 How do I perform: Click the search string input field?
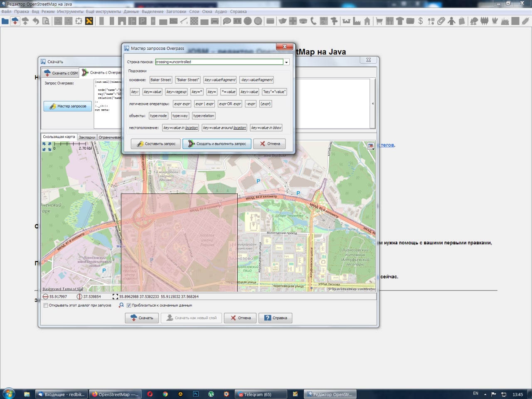pos(219,62)
